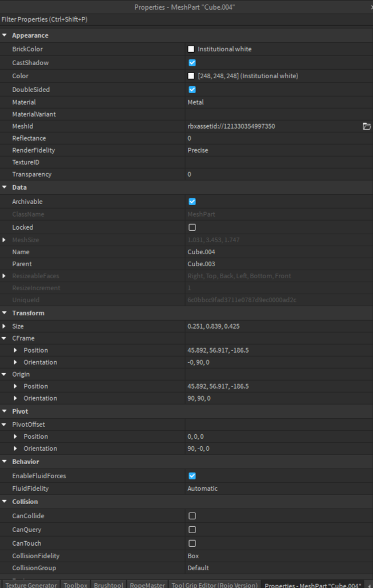The height and width of the screenshot is (588, 373).
Task: Switch to the Brushtool tab
Action: 109,585
